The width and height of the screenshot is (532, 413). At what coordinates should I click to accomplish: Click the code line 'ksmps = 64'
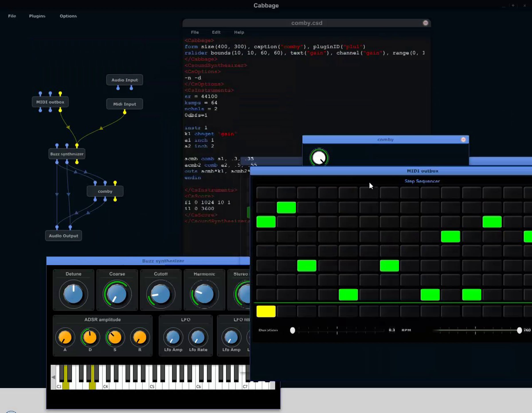point(201,103)
